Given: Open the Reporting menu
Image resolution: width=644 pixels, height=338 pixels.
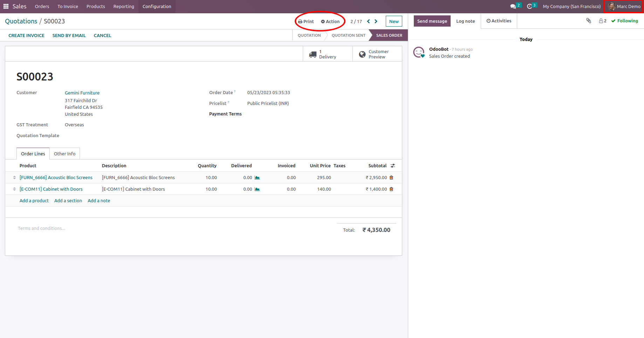Looking at the screenshot, I should tap(124, 6).
